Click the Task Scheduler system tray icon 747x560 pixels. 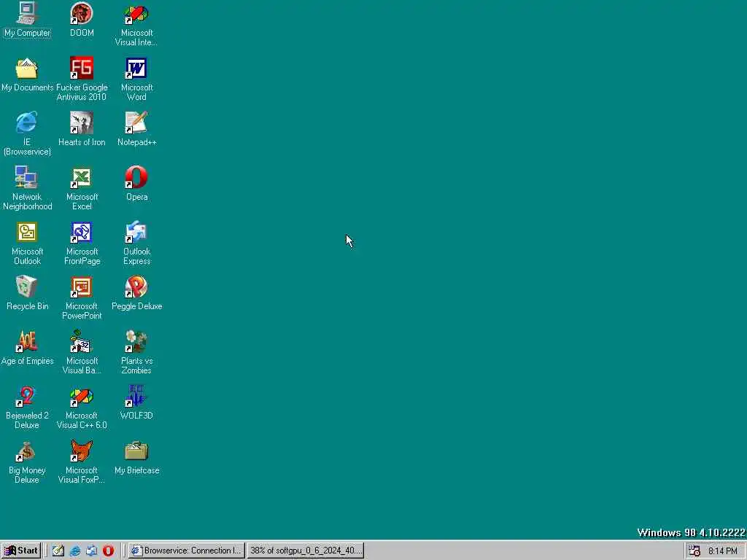(694, 551)
